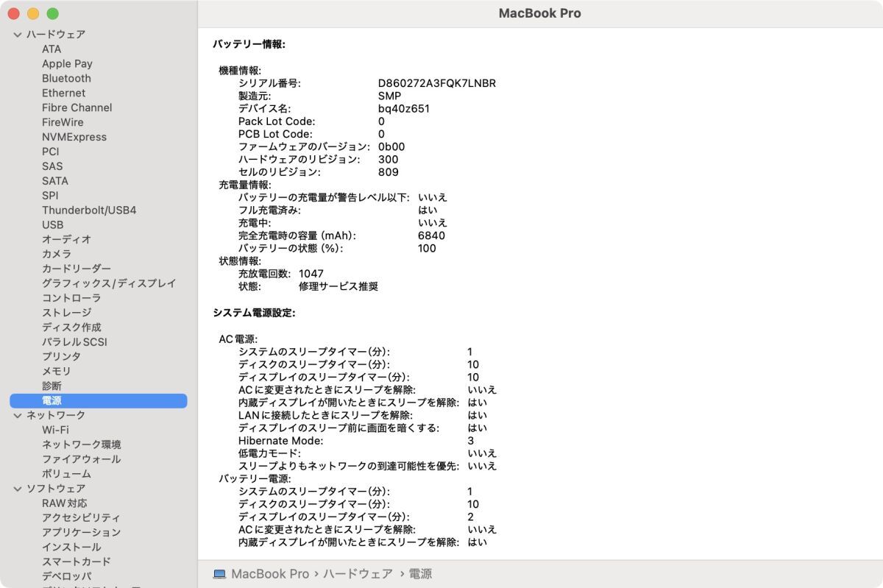This screenshot has width=883, height=588.
Task: Click the システム電源設定 heading
Action: coord(255,313)
